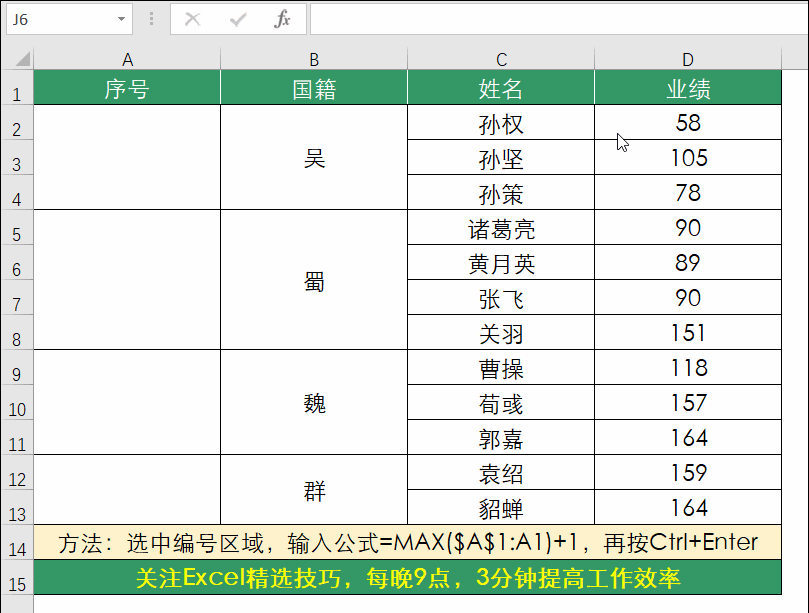Open the Name Box dropdown arrow

[x=121, y=19]
